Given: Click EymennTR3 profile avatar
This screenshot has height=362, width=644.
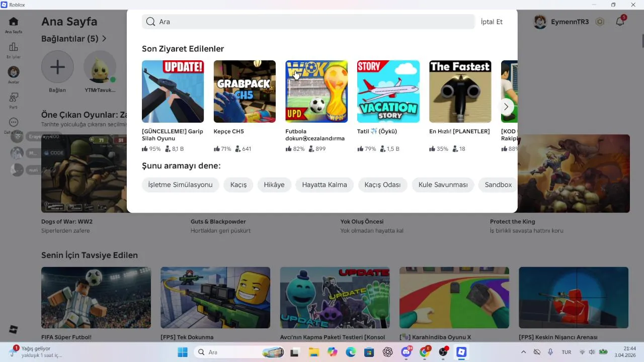Looking at the screenshot, I should (540, 22).
